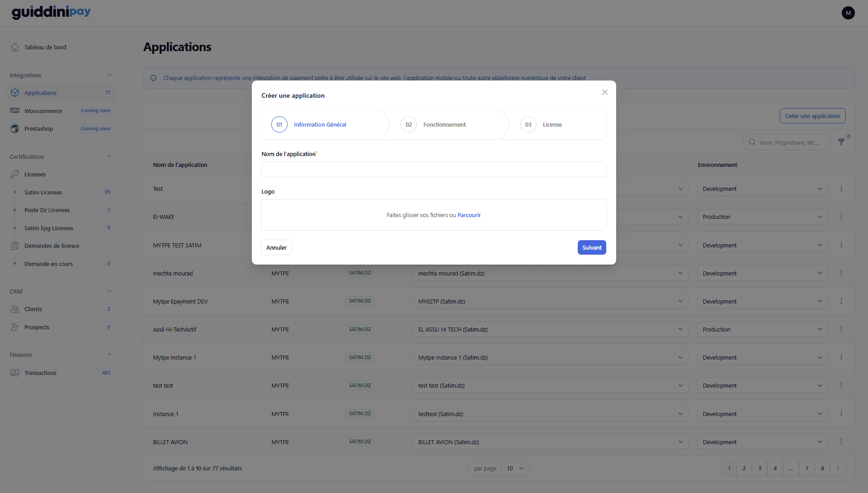Viewport: 868px width, 493px height.
Task: Open environment dropdown for Test row
Action: coord(762,189)
